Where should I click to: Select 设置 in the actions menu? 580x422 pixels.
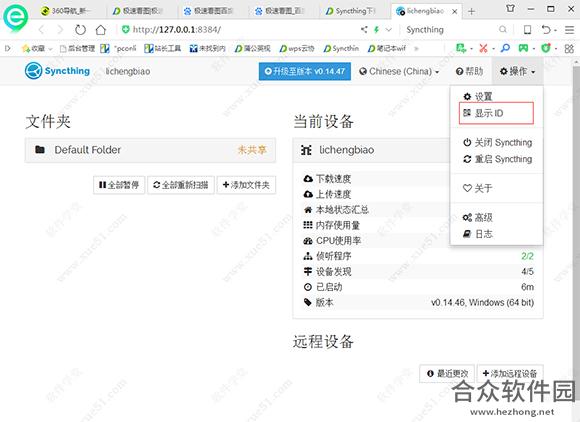point(496,97)
